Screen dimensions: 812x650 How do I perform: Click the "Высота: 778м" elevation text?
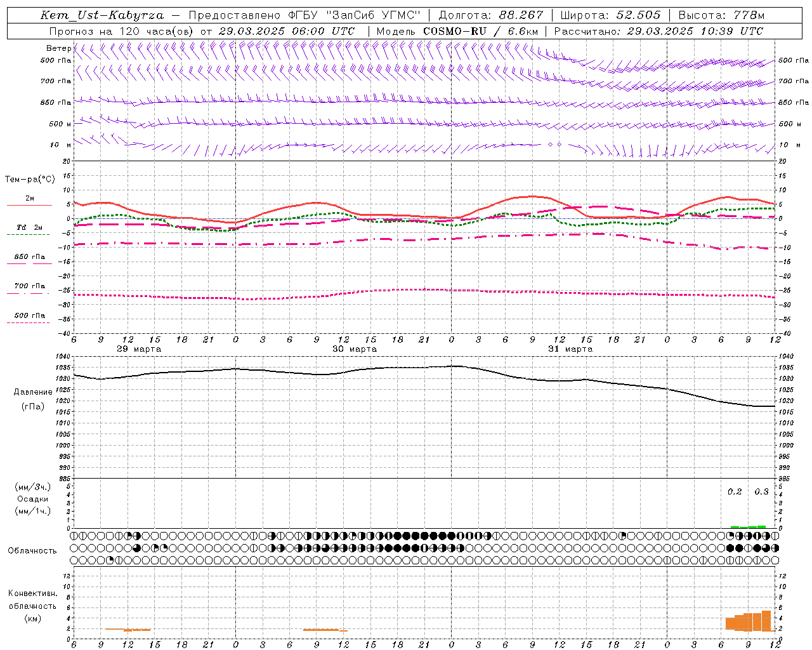(721, 15)
